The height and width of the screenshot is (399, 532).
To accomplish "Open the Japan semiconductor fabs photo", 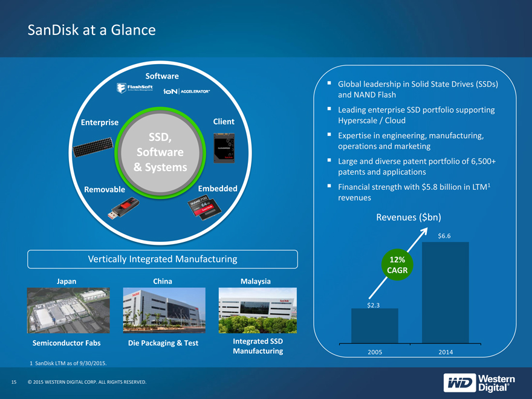I will [68, 311].
